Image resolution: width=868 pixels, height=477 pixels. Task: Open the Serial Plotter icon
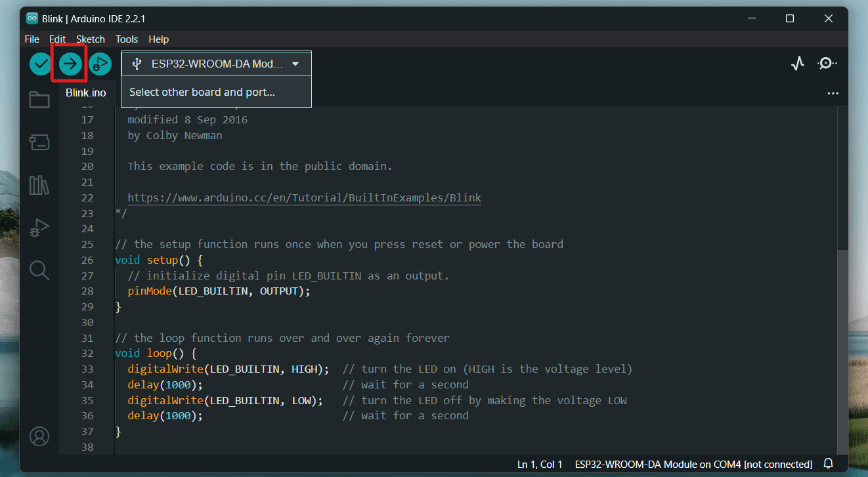(x=798, y=64)
